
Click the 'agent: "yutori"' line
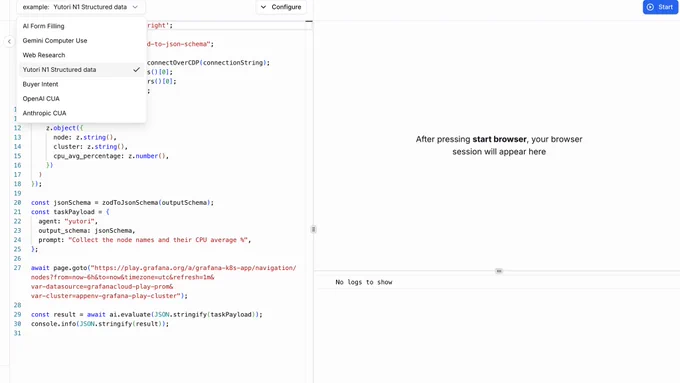click(x=68, y=221)
